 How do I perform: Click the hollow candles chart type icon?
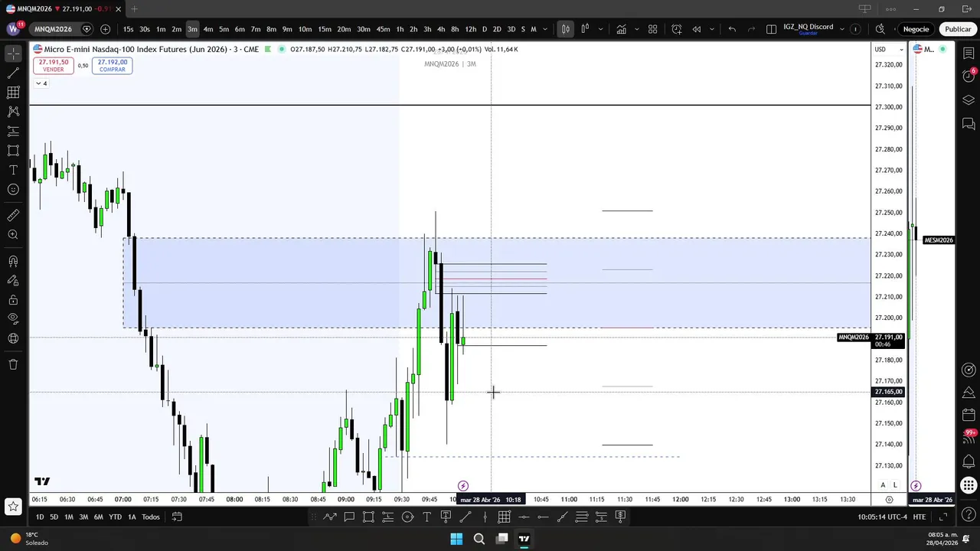tap(585, 29)
